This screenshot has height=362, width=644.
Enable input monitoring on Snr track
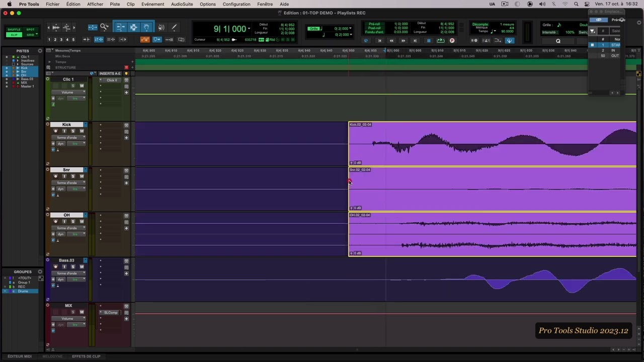click(x=64, y=176)
